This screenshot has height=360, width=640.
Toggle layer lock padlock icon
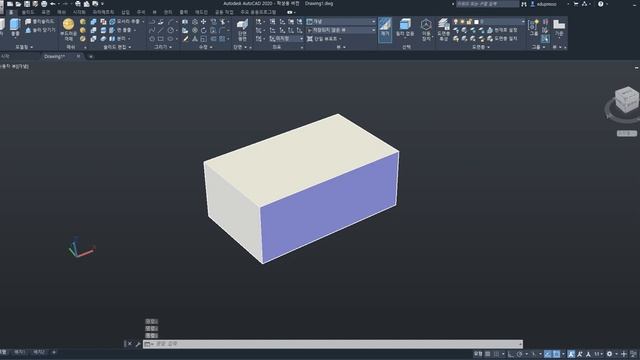click(469, 21)
